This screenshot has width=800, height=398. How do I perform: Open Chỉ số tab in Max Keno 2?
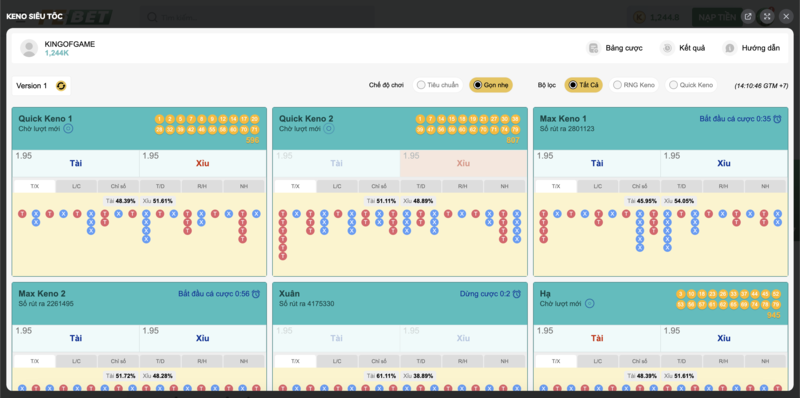pyautogui.click(x=118, y=362)
